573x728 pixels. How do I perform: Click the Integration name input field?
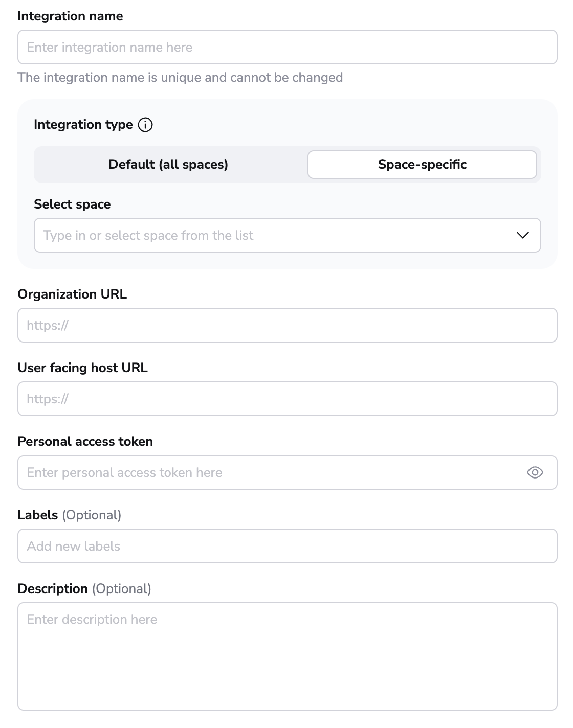point(287,47)
